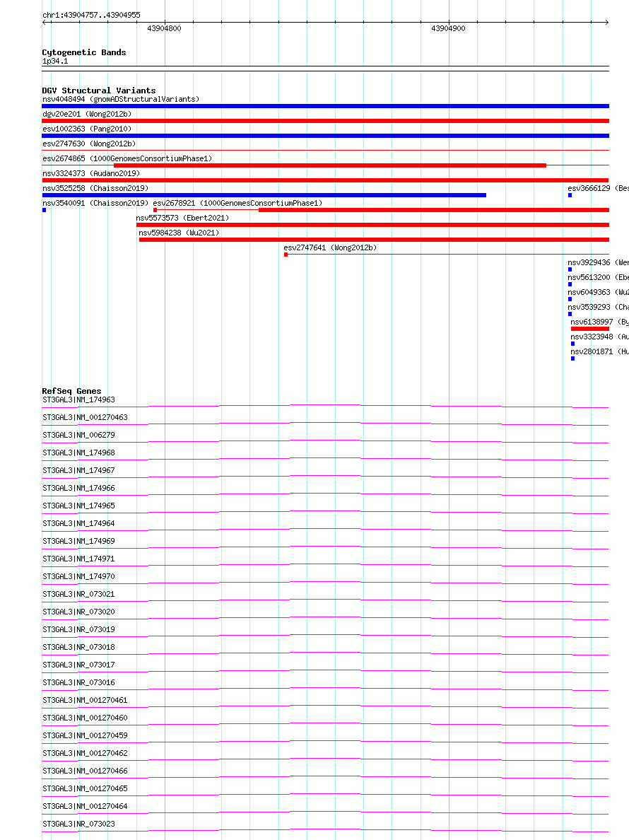Open variant esv2678921 (1000GenomesConsortiumPhase1) label
Screen dimensions: 629x840
tap(237, 203)
